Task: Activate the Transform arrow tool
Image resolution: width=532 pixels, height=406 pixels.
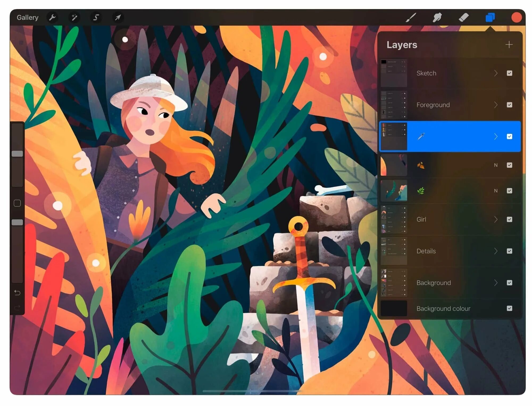Action: tap(118, 18)
